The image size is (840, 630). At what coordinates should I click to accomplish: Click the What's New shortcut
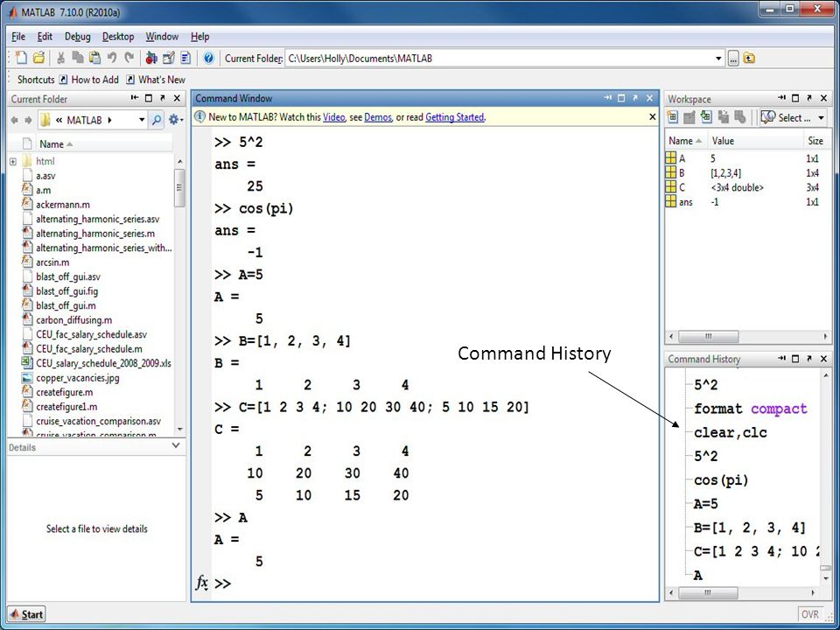click(156, 80)
